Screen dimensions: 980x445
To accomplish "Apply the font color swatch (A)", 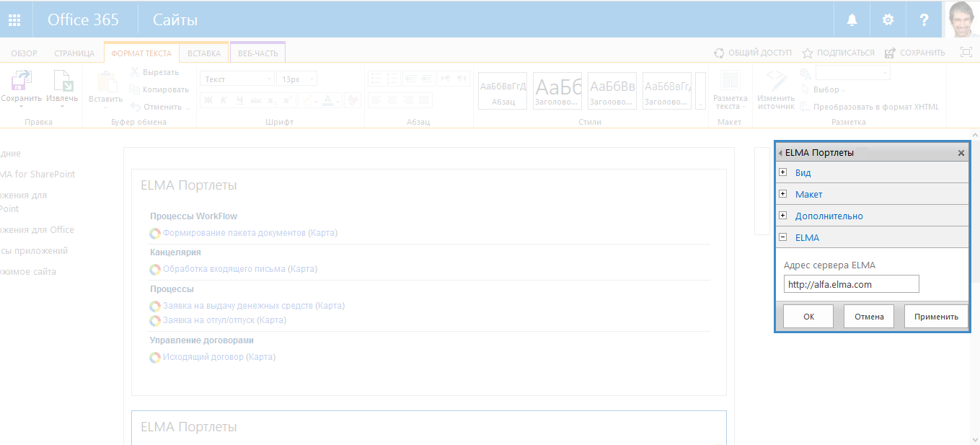I will point(327,100).
